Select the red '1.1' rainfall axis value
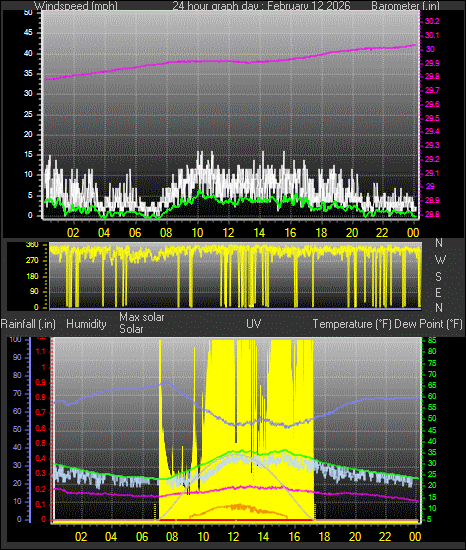 click(41, 351)
